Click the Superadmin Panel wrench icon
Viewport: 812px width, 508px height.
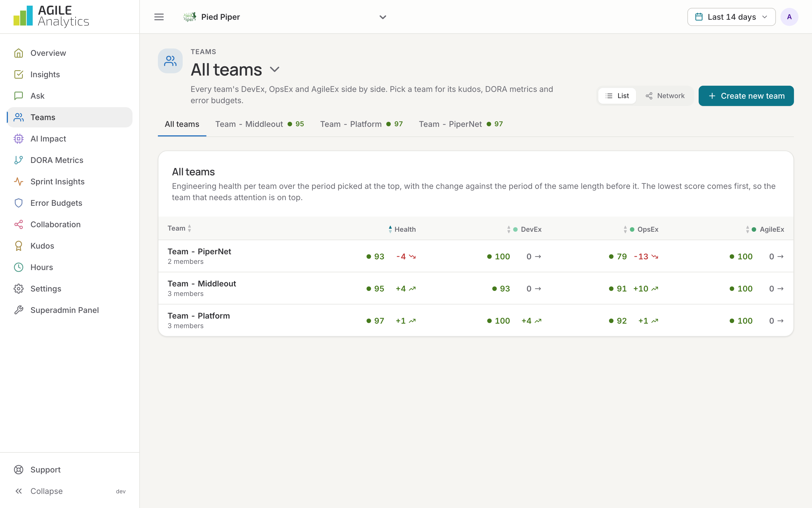pyautogui.click(x=19, y=310)
